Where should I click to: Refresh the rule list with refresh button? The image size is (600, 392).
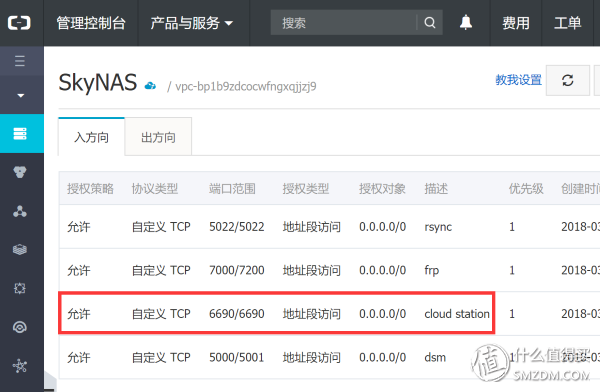point(567,80)
